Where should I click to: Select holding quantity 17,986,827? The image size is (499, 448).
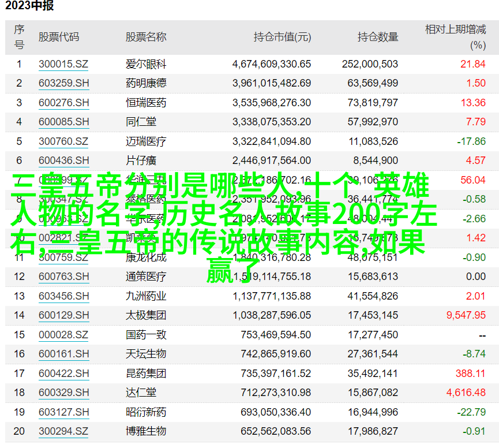pos(373,431)
